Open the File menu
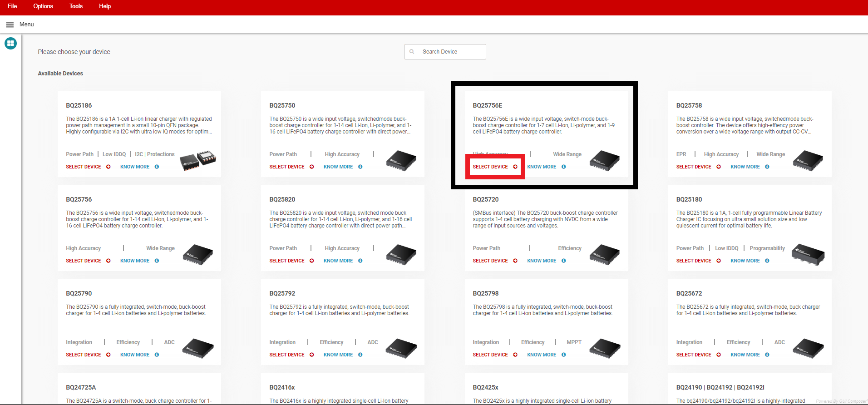This screenshot has height=405, width=868. click(12, 6)
